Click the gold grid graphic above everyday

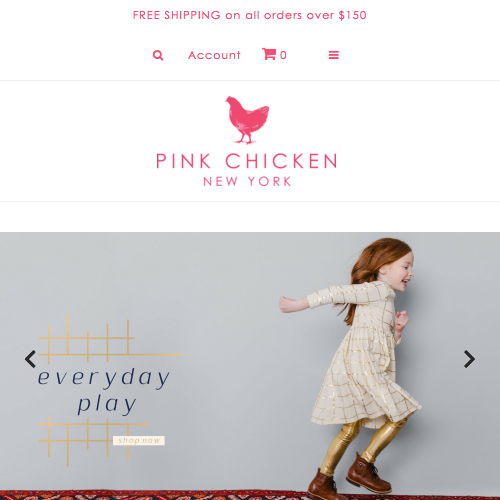point(110,339)
